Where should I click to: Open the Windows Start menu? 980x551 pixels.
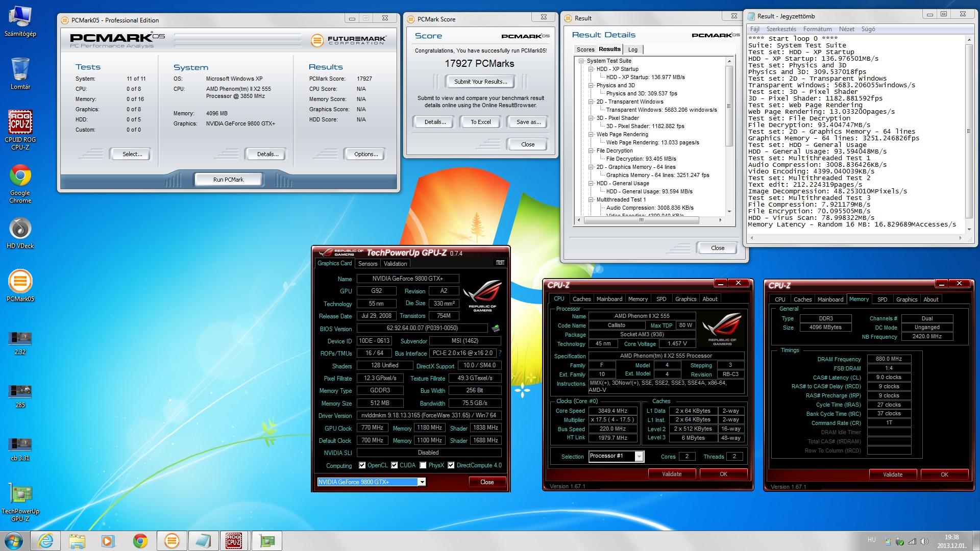pos(13,540)
